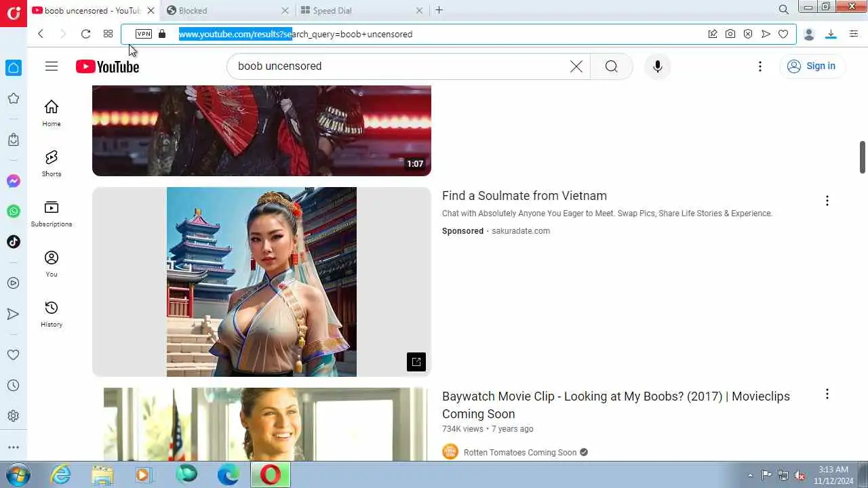
Task: Open sidebar three-dot more options
Action: click(x=13, y=447)
